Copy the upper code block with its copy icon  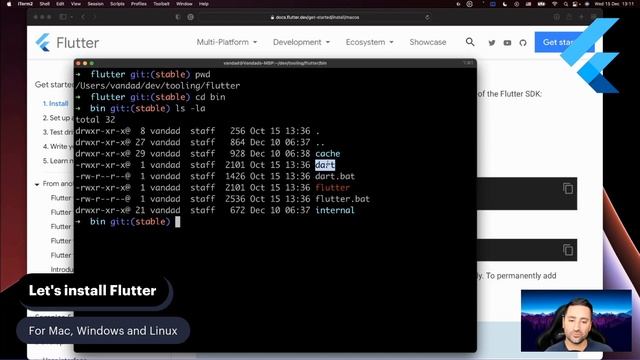coord(568,189)
